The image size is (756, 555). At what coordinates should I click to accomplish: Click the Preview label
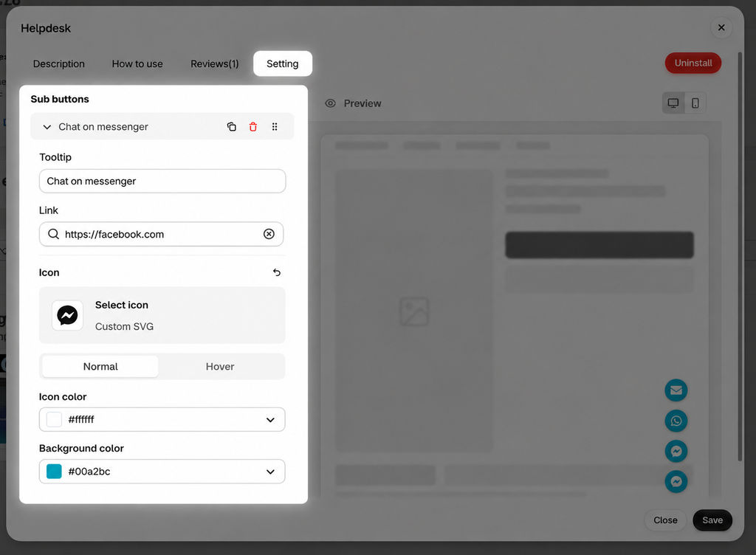(362, 103)
